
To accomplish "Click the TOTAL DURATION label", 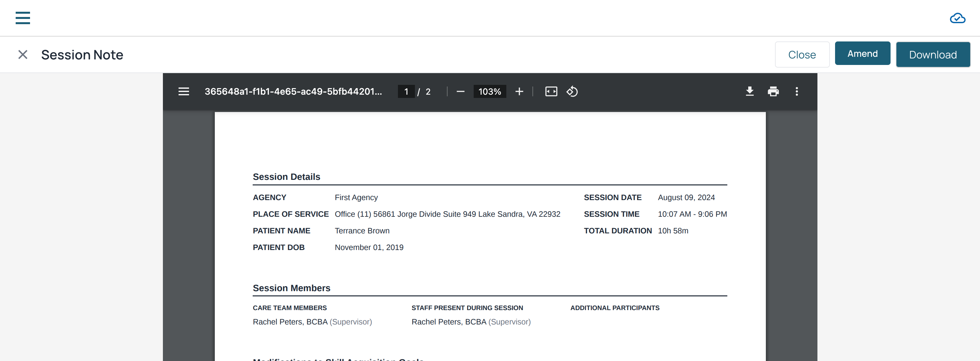I will point(617,231).
